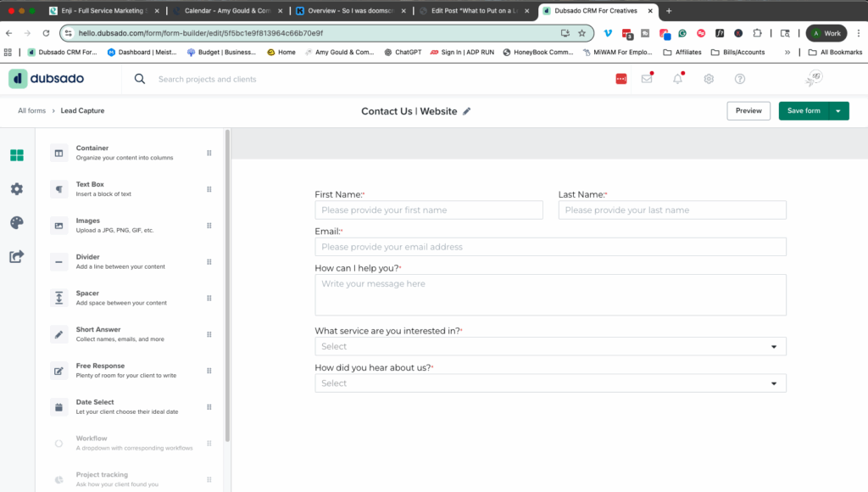Click the Search projects and clients field

(x=207, y=79)
